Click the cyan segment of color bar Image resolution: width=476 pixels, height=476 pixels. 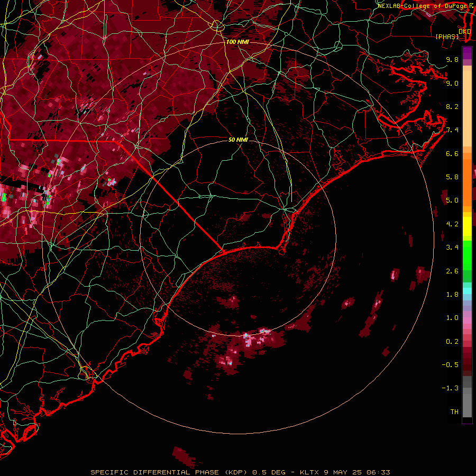pyautogui.click(x=467, y=291)
